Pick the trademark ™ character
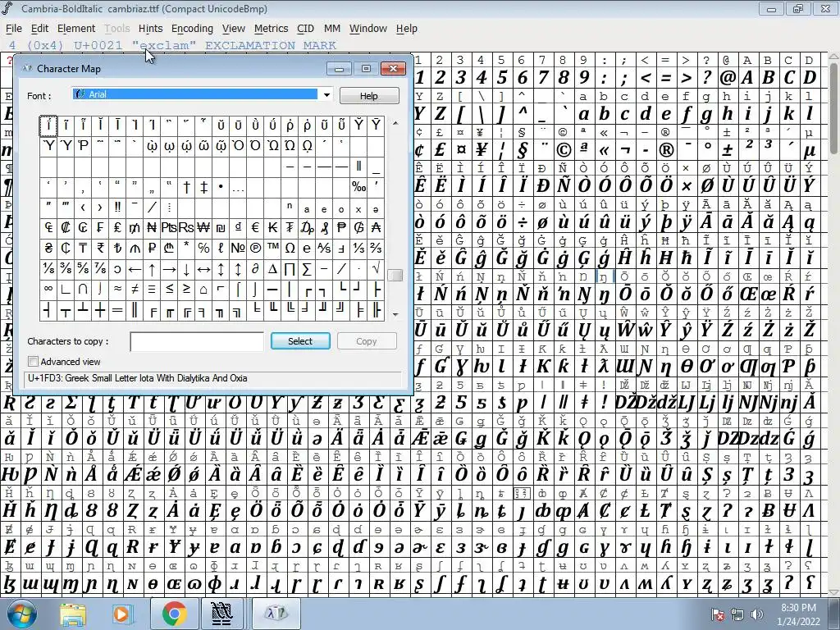This screenshot has height=630, width=840. coord(272,248)
